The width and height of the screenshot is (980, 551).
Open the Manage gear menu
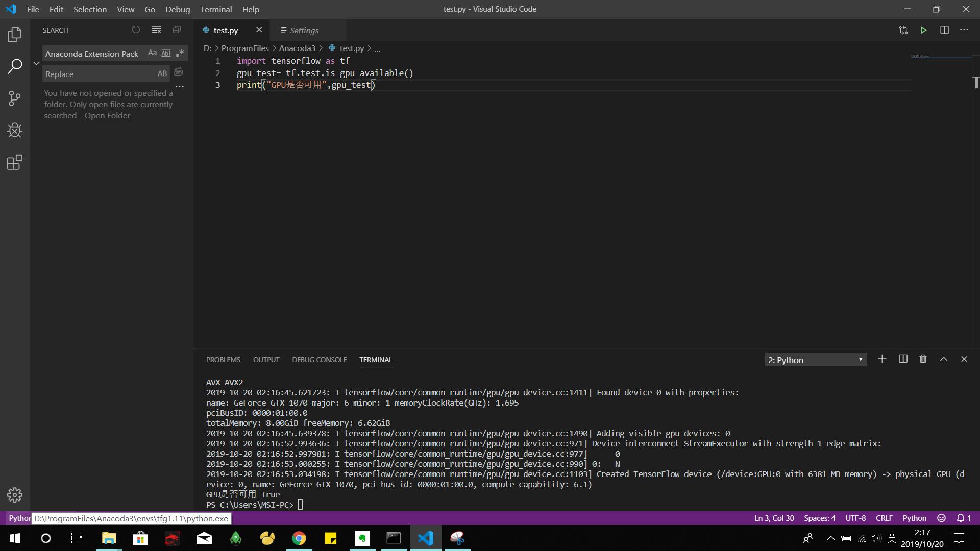[15, 494]
